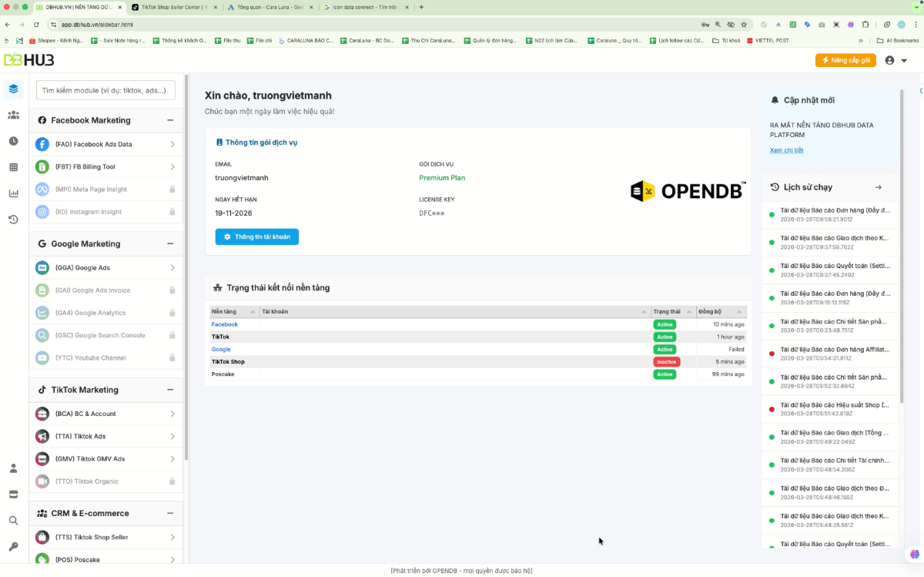
Task: Click the single user icon in left rail
Action: [13, 468]
